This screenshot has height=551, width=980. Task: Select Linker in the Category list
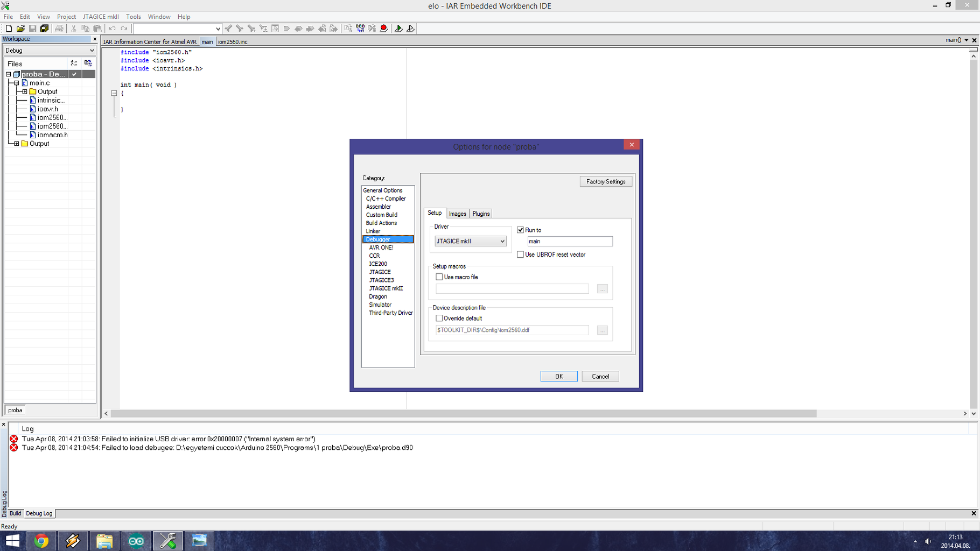373,231
